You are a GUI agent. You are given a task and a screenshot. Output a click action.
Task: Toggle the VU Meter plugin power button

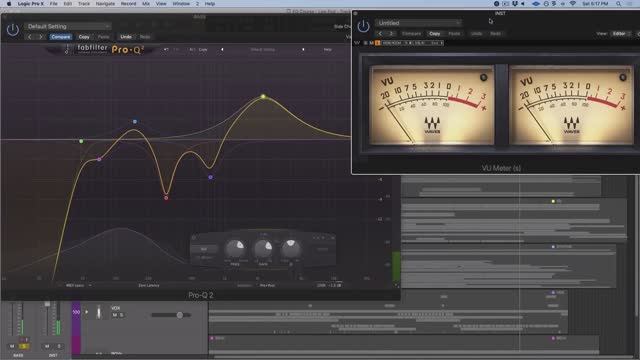(363, 26)
